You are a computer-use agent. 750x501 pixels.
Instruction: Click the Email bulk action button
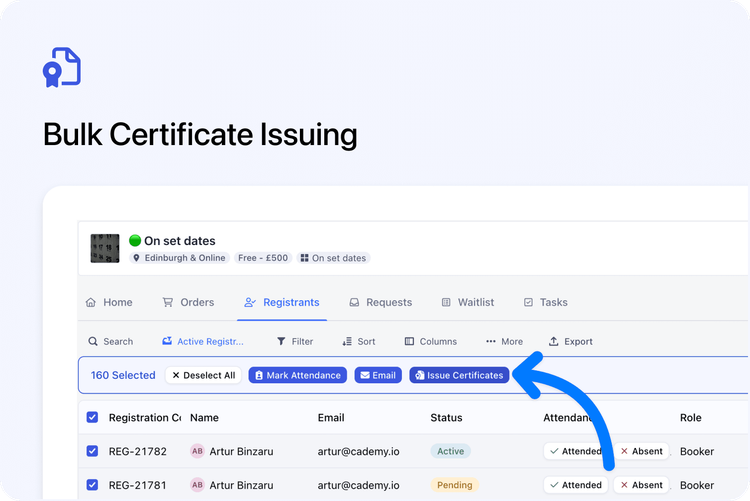(378, 375)
